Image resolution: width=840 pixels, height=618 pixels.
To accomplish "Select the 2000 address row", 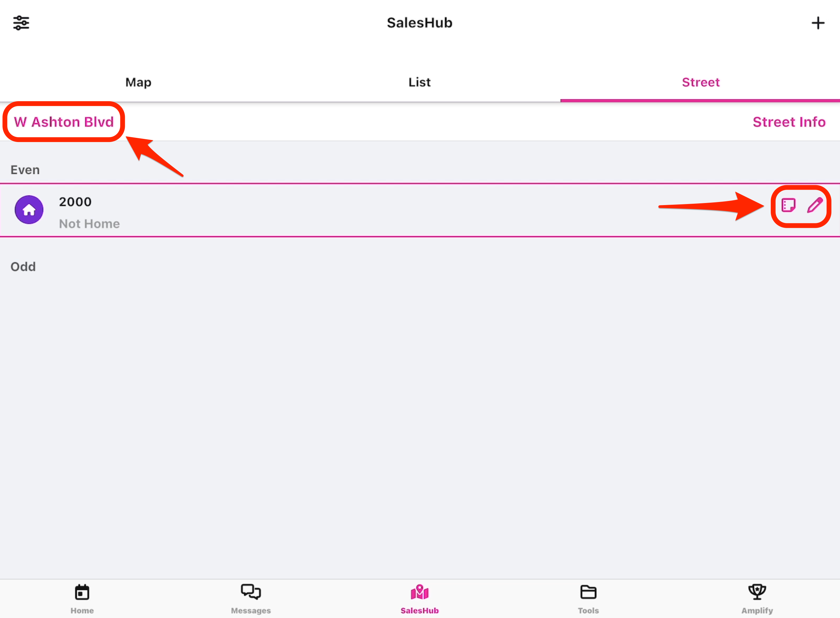I will (337, 210).
